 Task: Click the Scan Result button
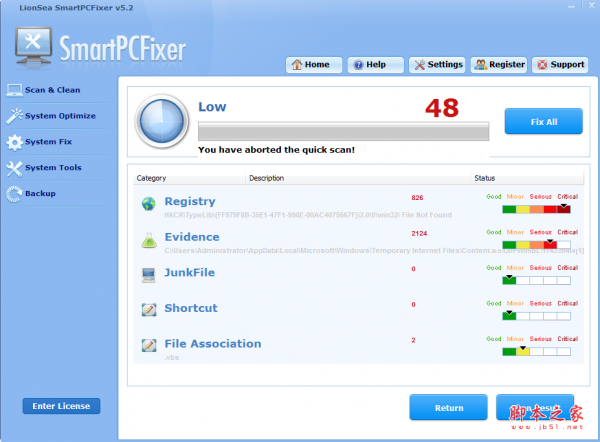535,408
